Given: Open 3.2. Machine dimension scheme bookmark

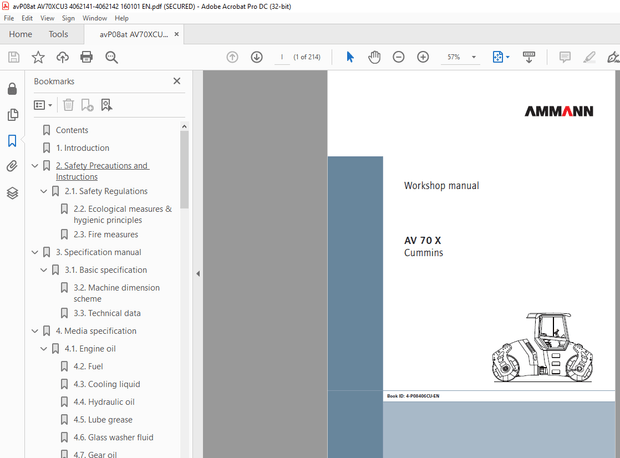Looking at the screenshot, I should (x=117, y=293).
